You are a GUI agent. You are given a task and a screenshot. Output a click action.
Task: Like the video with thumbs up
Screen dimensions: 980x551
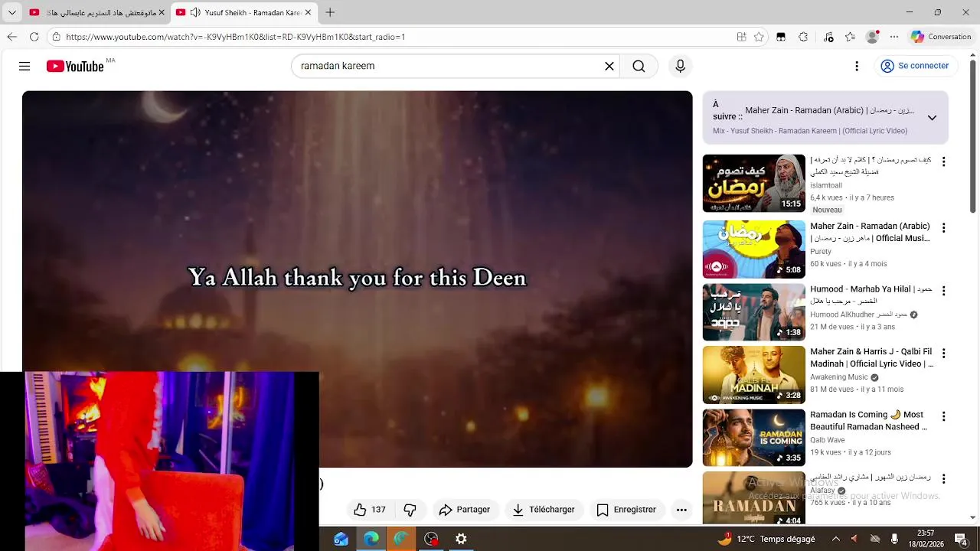pos(370,510)
